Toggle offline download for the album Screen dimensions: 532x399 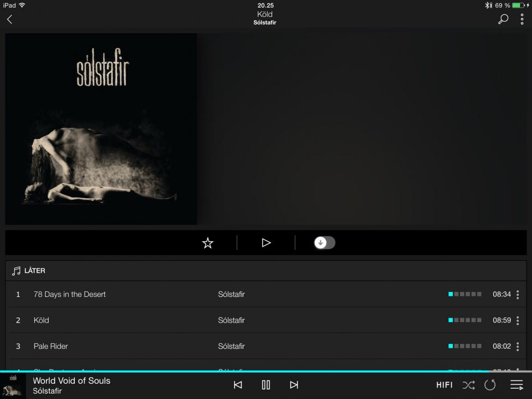pos(325,243)
